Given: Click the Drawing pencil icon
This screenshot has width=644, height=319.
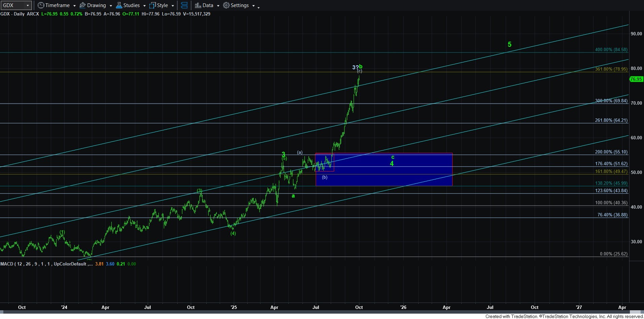Looking at the screenshot, I should click(x=82, y=5).
